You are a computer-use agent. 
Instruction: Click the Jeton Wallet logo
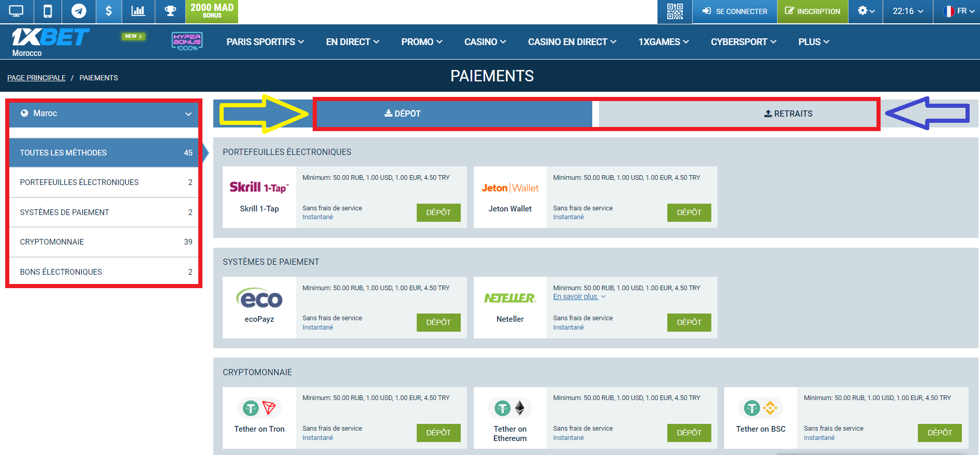(510, 188)
